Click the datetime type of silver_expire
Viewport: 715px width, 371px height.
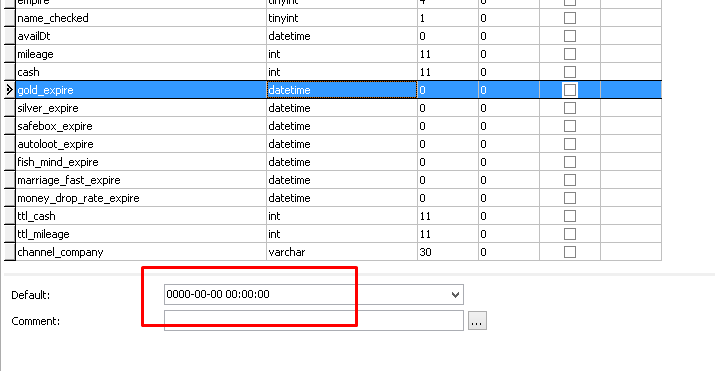click(x=289, y=108)
